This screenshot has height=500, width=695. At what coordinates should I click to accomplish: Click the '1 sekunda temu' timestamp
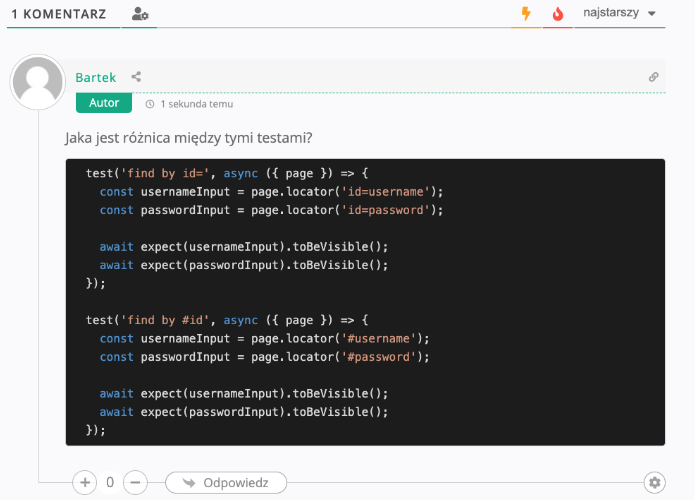click(x=196, y=104)
